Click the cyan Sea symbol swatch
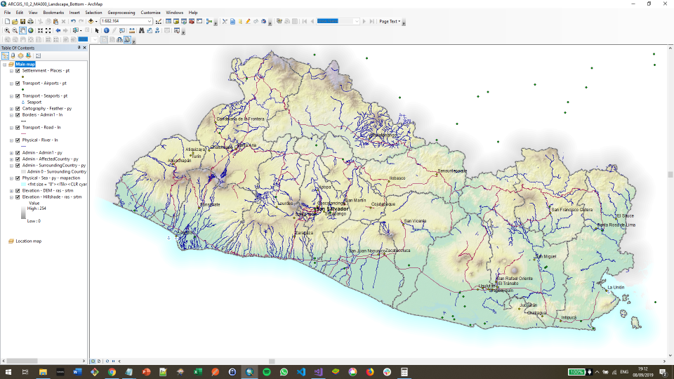This screenshot has width=674, height=379. 23,184
